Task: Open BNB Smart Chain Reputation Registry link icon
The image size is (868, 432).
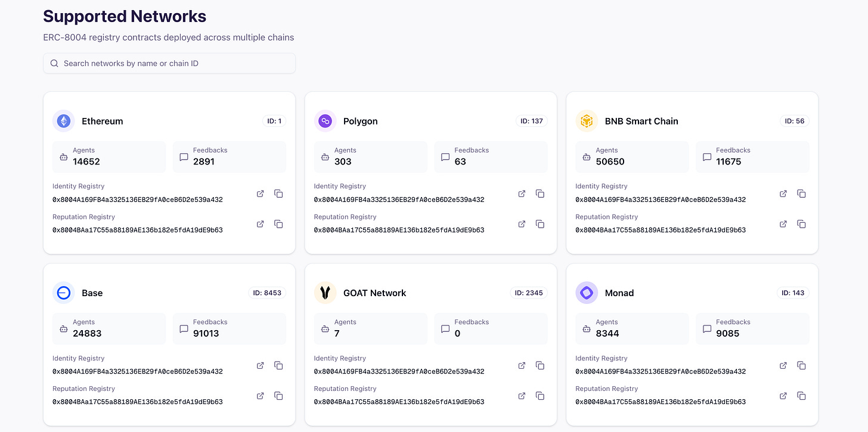Action: coord(783,224)
